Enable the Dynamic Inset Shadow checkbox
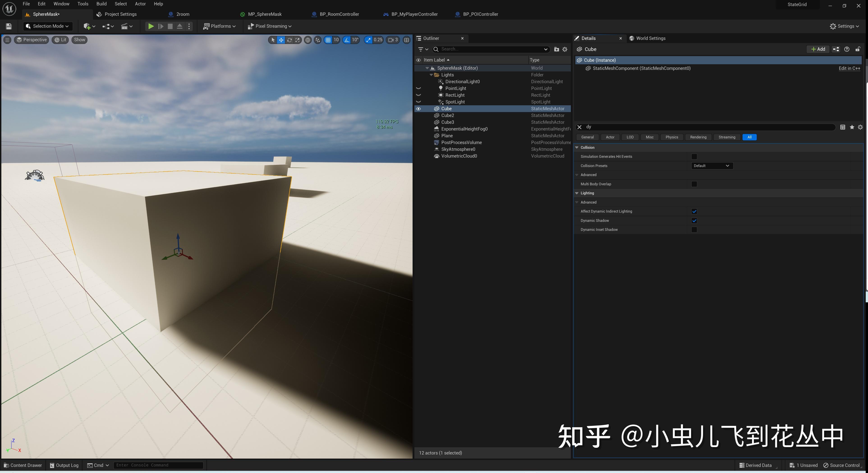The image size is (868, 473). (x=694, y=230)
